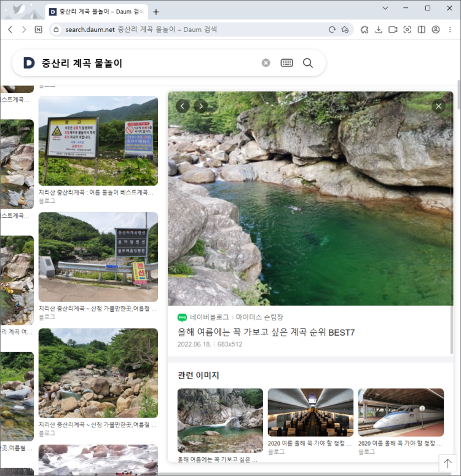The height and width of the screenshot is (476, 461).
Task: Open the related train interior thumbnail
Action: point(310,412)
